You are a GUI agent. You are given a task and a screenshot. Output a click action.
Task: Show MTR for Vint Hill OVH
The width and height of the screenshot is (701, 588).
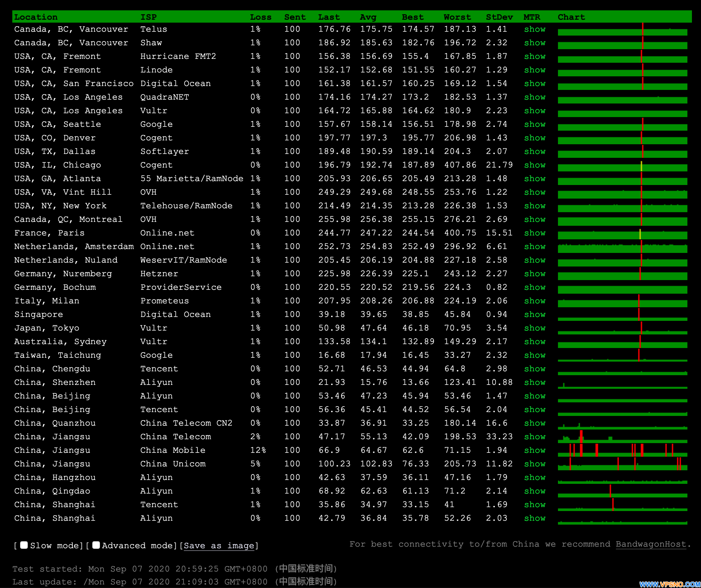coord(535,192)
